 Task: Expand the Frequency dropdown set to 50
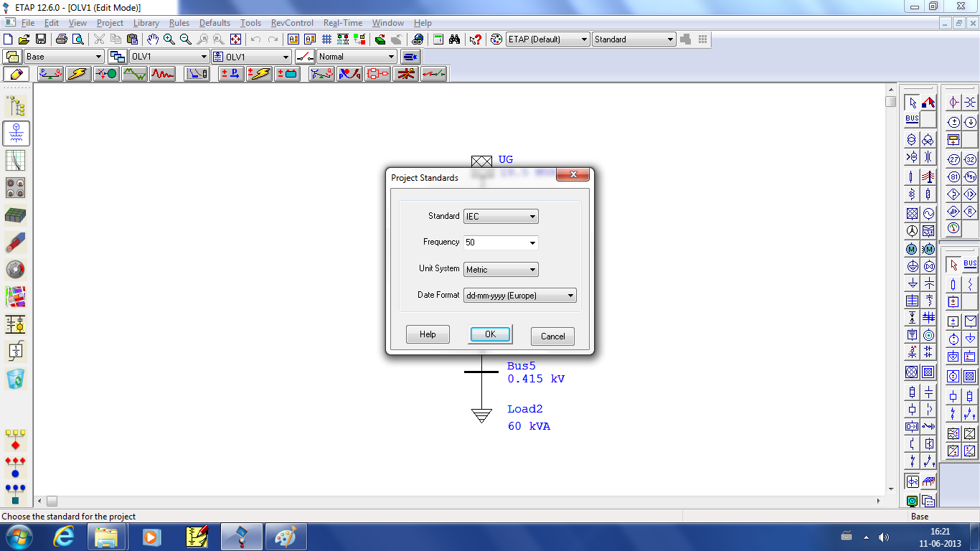[x=531, y=242]
